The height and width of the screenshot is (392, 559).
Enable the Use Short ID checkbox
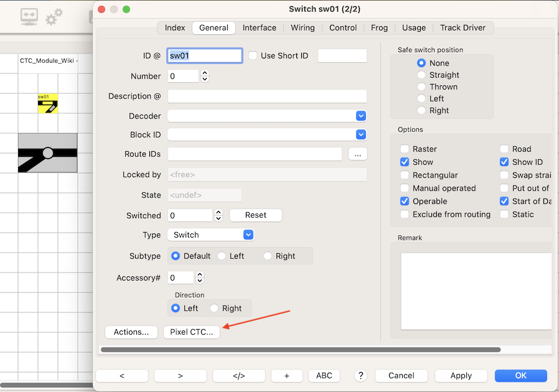(253, 56)
